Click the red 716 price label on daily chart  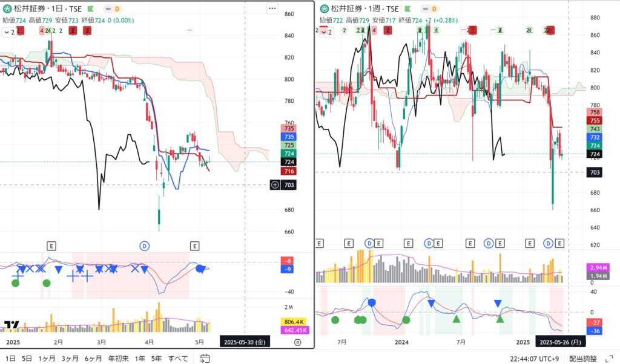[289, 171]
